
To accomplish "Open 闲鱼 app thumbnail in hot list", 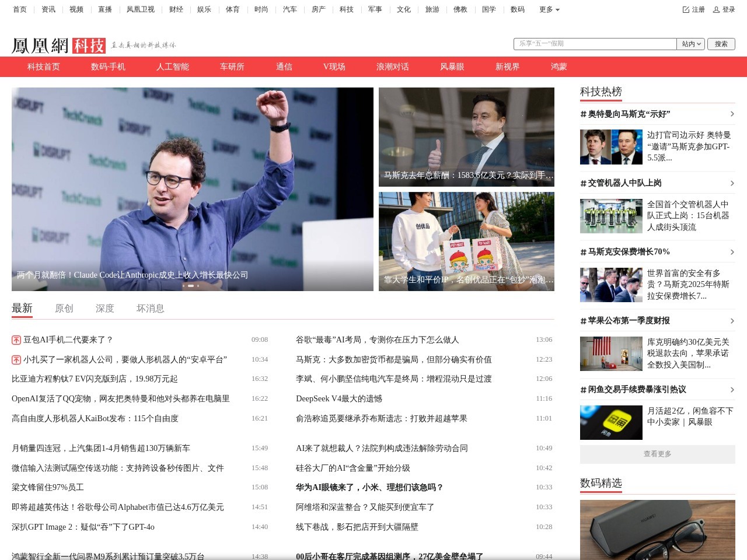I will pos(611,422).
